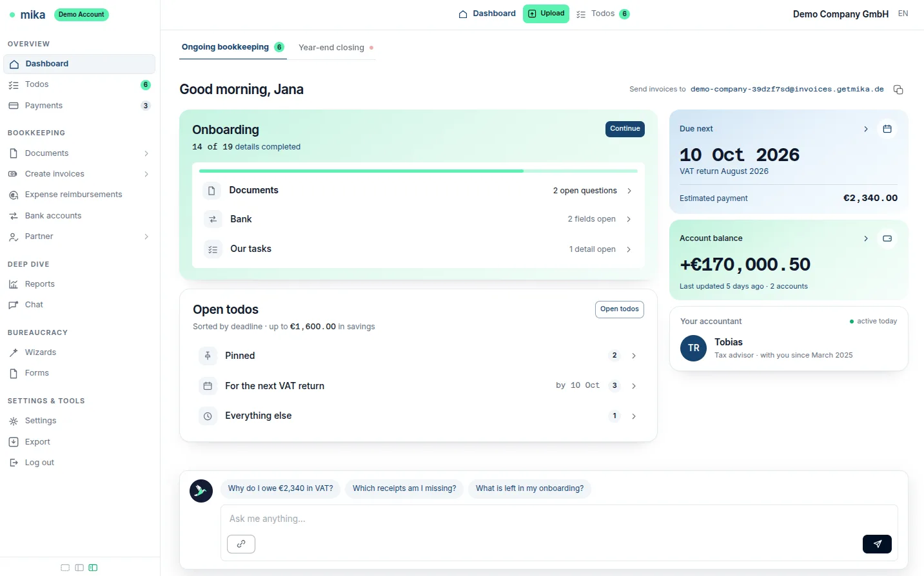The width and height of the screenshot is (924, 576).
Task: Click the Our tasks checklist icon
Action: click(213, 249)
